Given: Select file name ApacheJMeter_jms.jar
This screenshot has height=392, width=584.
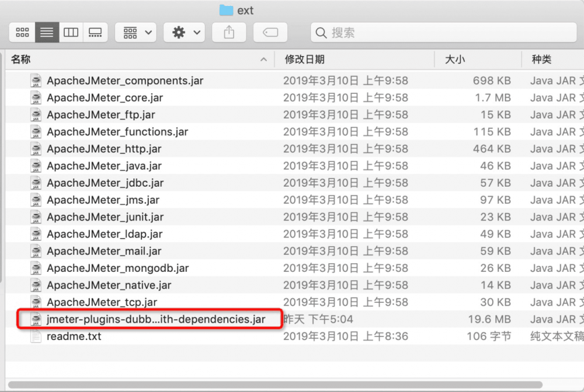Looking at the screenshot, I should [x=103, y=199].
